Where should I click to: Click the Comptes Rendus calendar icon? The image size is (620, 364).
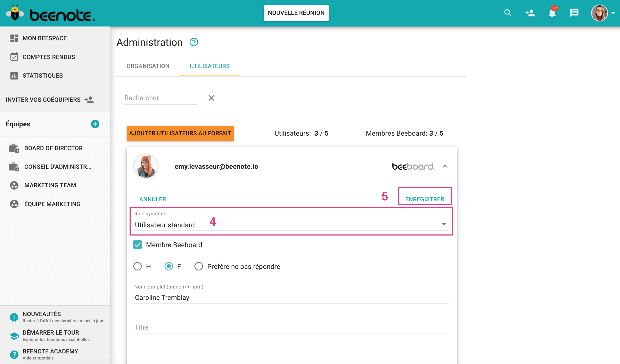[14, 57]
